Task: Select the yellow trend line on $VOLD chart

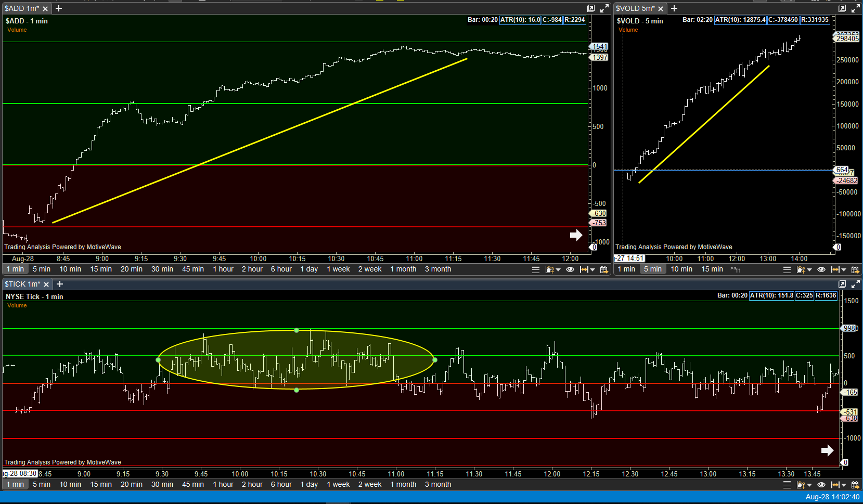Action: point(704,124)
